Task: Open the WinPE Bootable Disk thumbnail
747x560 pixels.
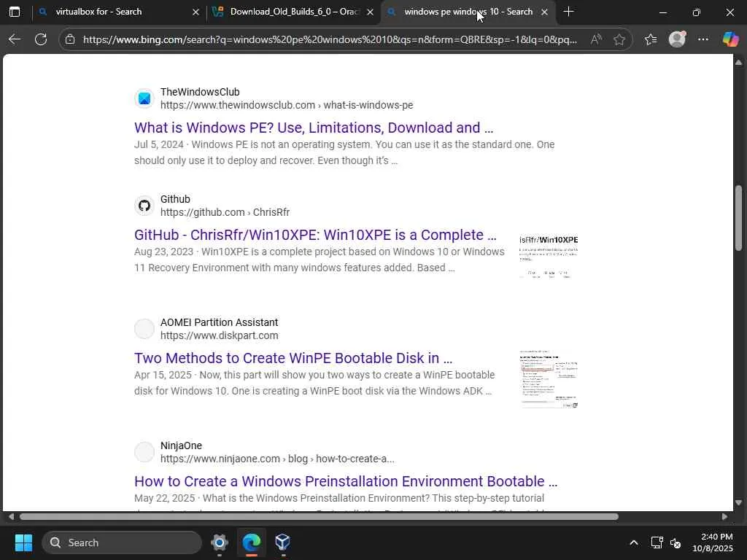Action: 549,379
